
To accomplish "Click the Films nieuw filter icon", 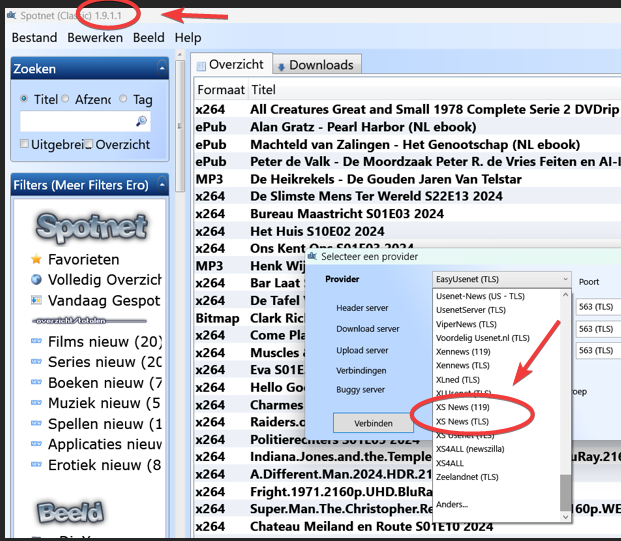I will 36,342.
